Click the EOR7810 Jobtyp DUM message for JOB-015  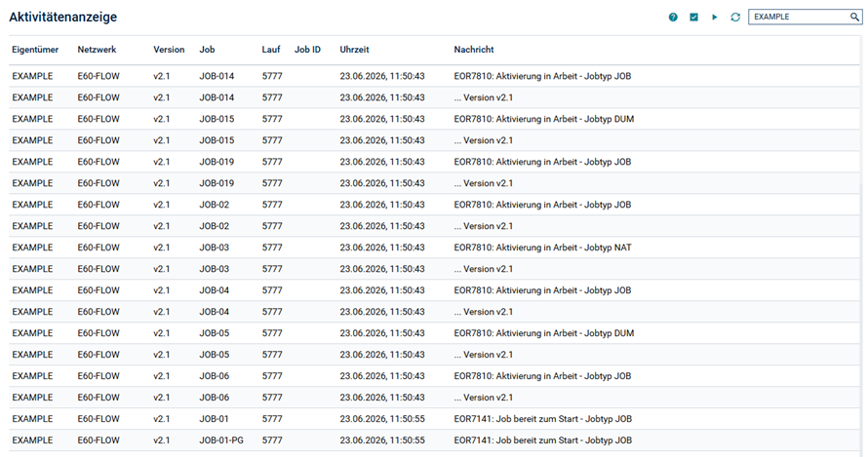tap(543, 120)
